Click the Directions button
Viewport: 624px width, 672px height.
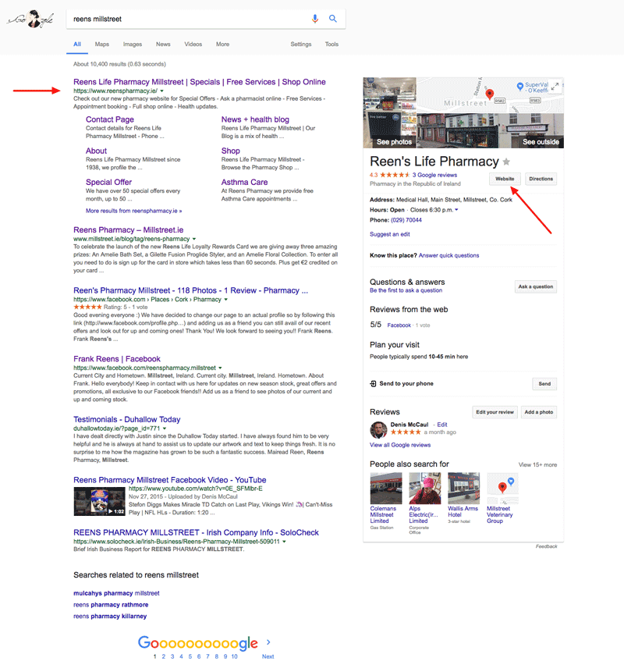click(x=541, y=179)
